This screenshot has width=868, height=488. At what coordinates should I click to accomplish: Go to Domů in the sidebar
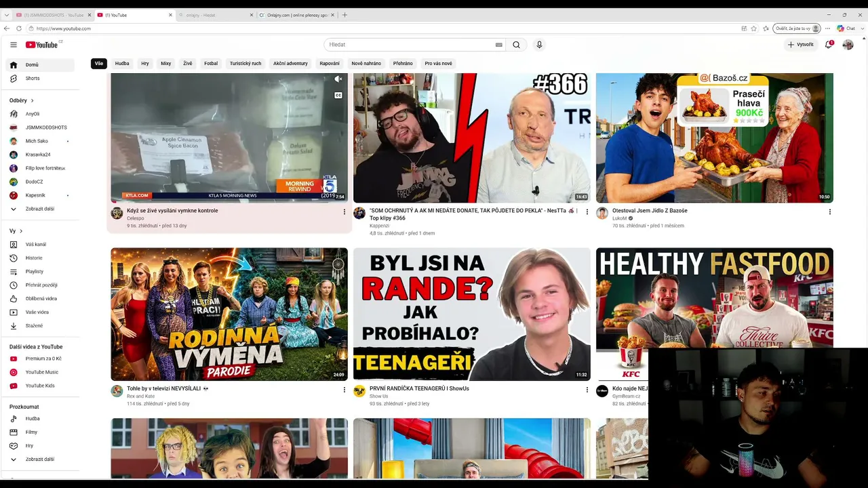tap(40, 65)
